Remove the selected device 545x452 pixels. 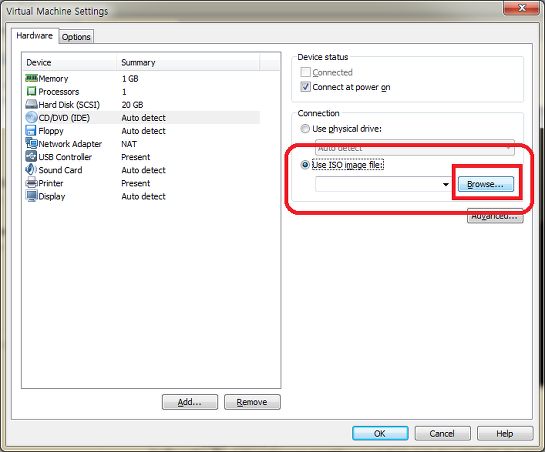coord(252,402)
